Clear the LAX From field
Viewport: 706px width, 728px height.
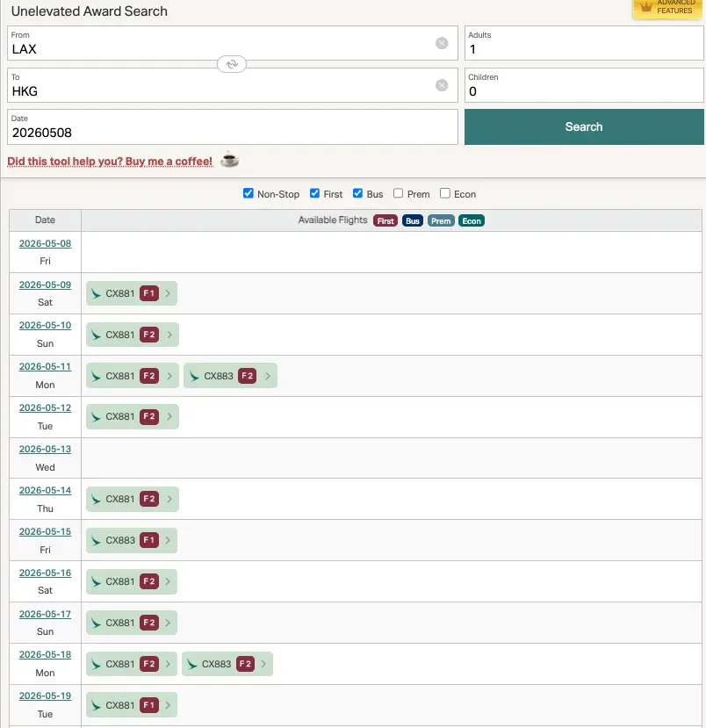(442, 43)
